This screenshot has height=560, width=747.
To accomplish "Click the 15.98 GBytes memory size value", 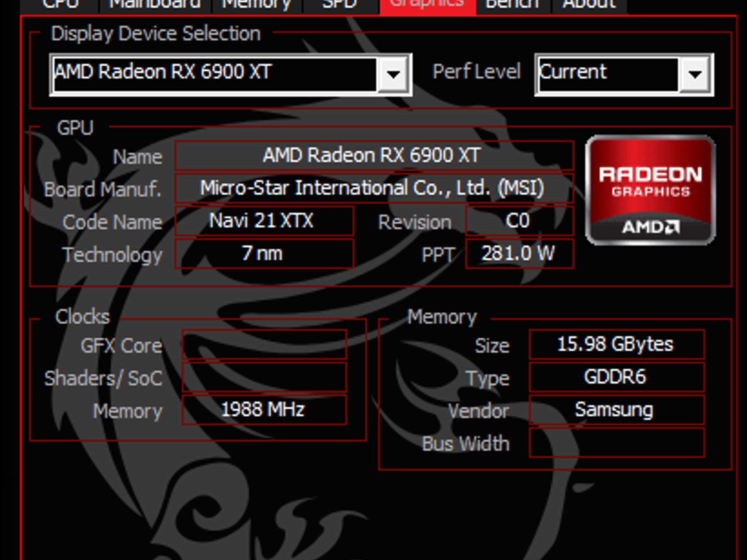I will click(616, 345).
